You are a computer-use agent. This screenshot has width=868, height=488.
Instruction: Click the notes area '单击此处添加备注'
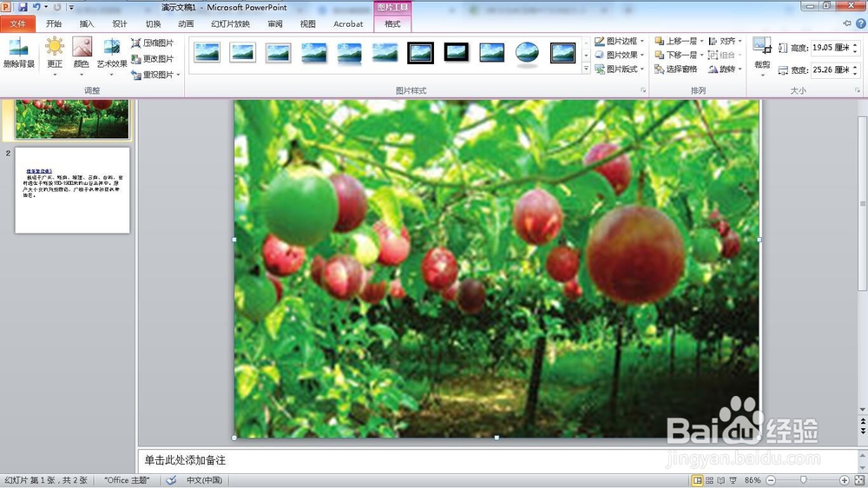click(186, 460)
